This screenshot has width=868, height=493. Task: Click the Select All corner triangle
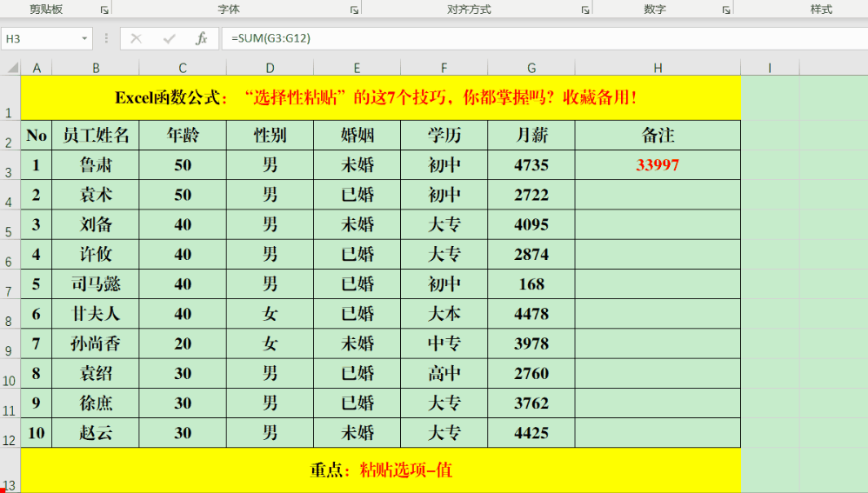(x=12, y=68)
